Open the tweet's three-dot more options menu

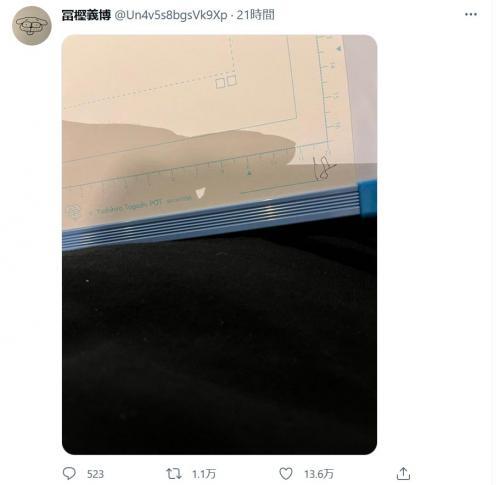click(x=470, y=14)
